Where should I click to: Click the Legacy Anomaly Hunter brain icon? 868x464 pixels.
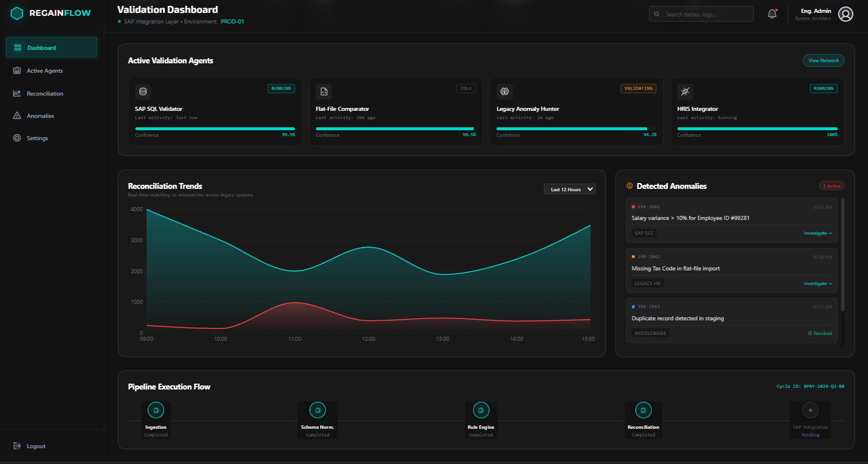click(x=504, y=92)
